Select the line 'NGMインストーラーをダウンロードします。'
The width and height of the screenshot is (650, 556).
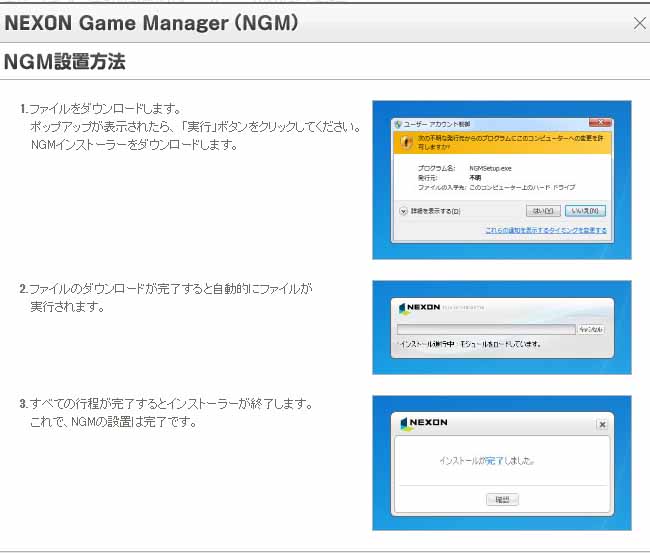tap(134, 145)
